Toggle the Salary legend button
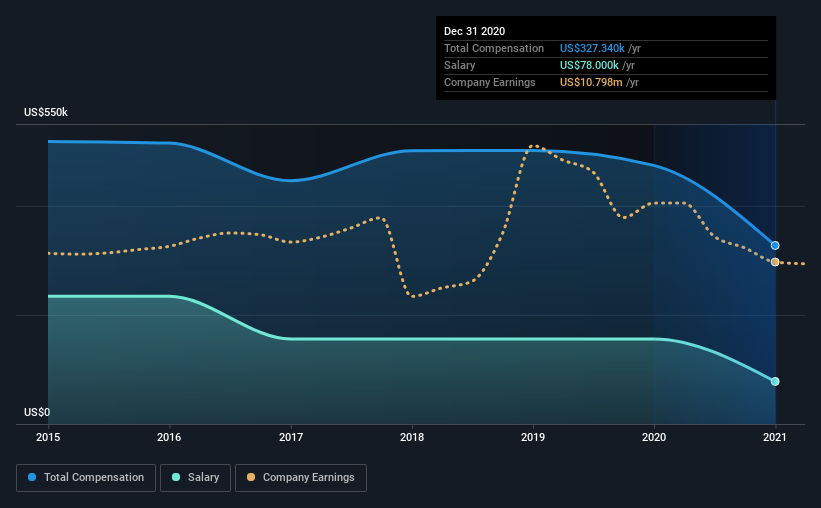The width and height of the screenshot is (821, 508). click(x=195, y=478)
